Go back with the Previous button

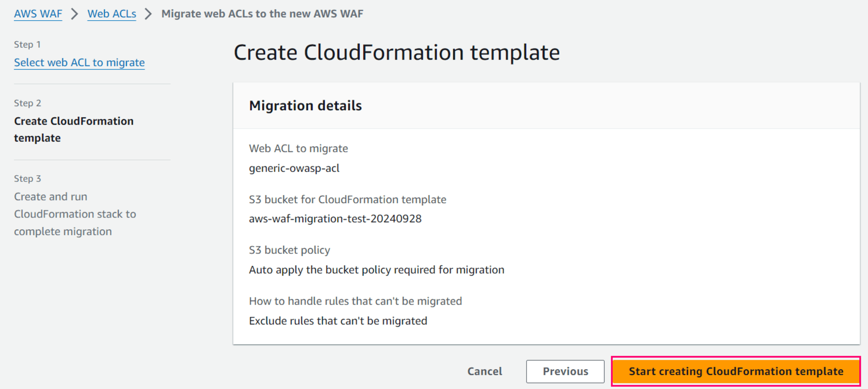(566, 371)
